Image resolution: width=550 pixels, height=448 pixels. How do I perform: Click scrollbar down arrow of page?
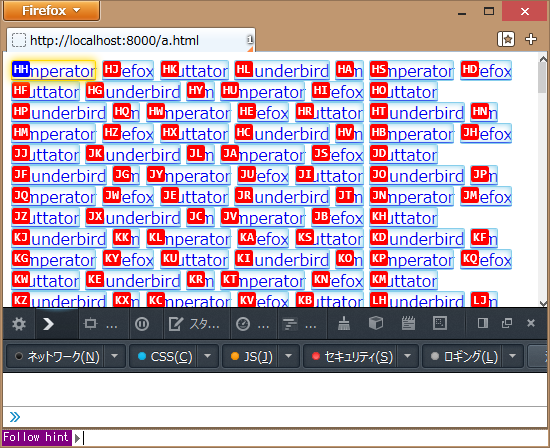543,303
